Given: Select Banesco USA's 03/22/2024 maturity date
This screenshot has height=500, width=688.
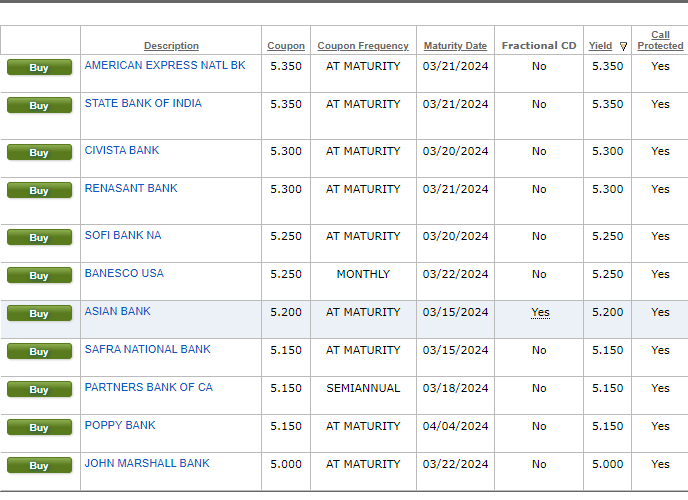Looking at the screenshot, I should [x=455, y=275].
